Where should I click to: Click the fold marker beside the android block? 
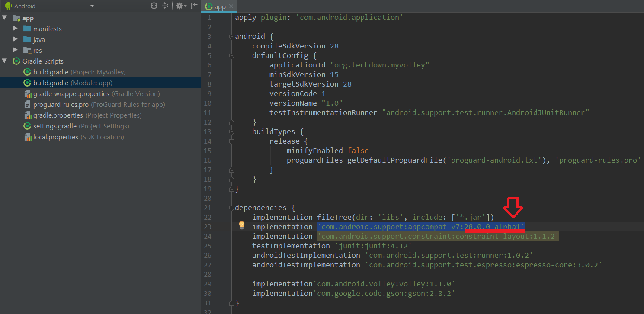(x=232, y=37)
